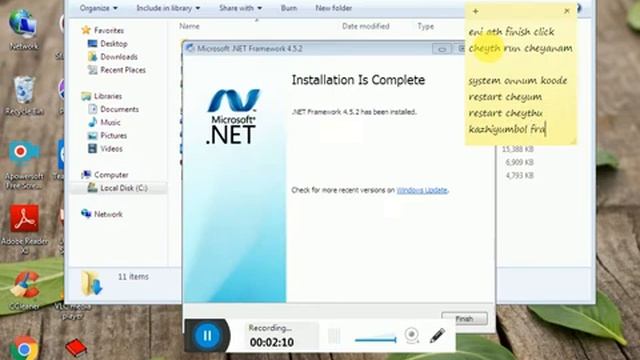640x360 pixels.
Task: Select Adobe Reader XI desktop icon
Action: [x=24, y=229]
